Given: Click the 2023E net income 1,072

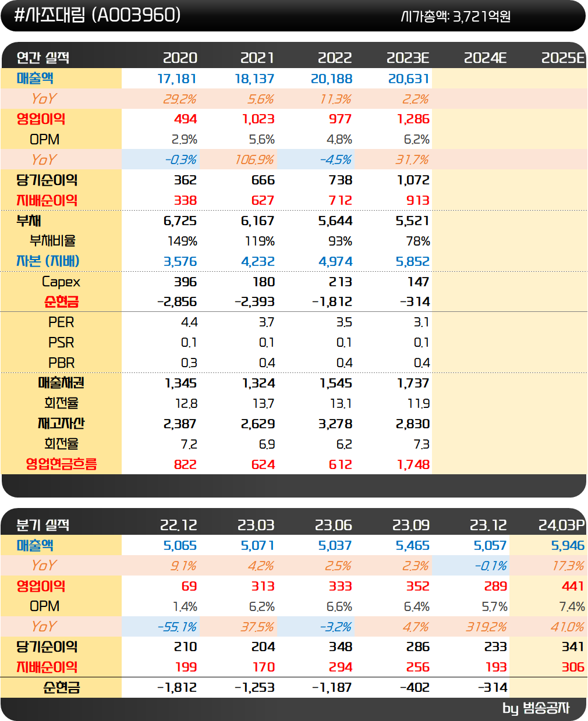Looking at the screenshot, I should tap(413, 180).
